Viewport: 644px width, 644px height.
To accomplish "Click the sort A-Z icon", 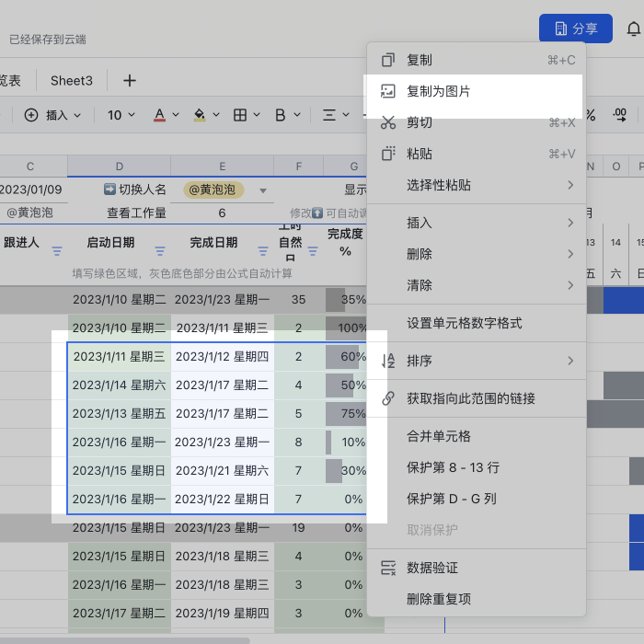I will point(387,361).
